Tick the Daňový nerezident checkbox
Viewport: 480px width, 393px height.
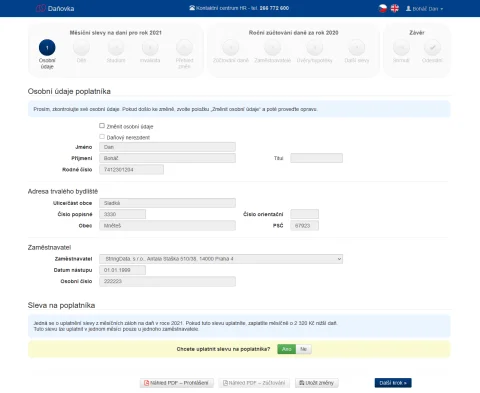(102, 137)
